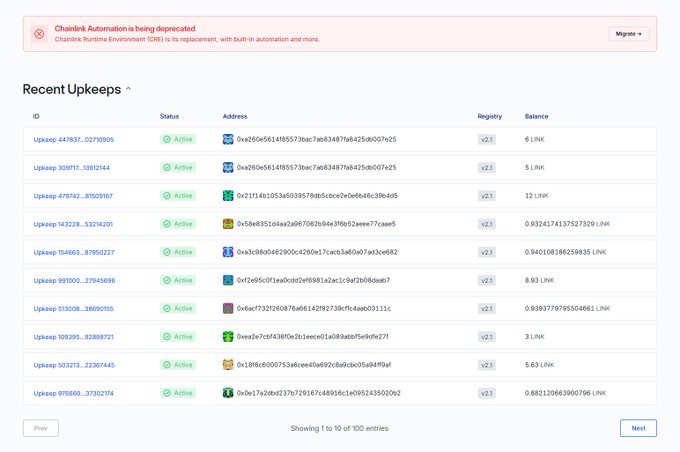
Task: Open Upkeep 479742...81509167 link
Action: click(73, 196)
